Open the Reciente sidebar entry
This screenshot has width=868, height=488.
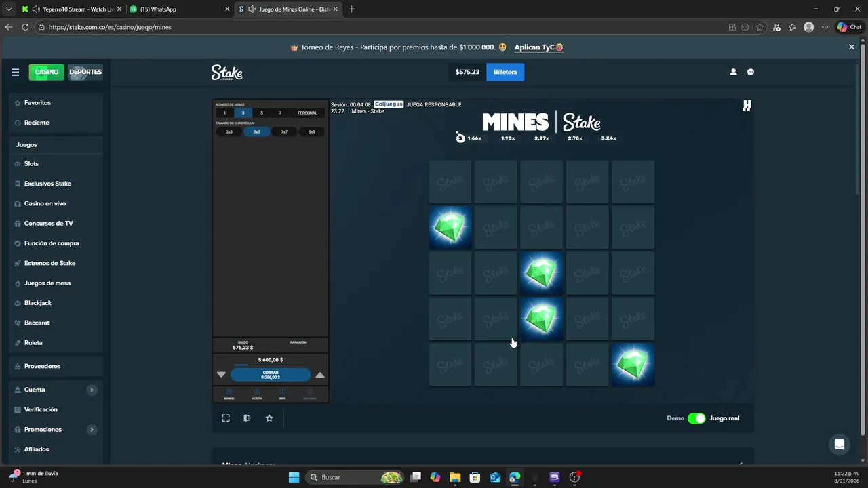click(x=56, y=123)
